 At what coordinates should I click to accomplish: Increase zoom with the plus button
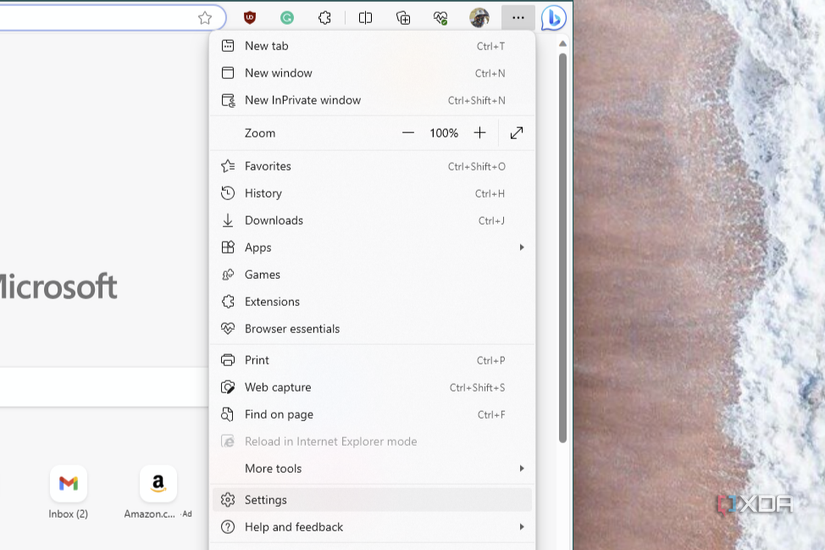click(479, 133)
